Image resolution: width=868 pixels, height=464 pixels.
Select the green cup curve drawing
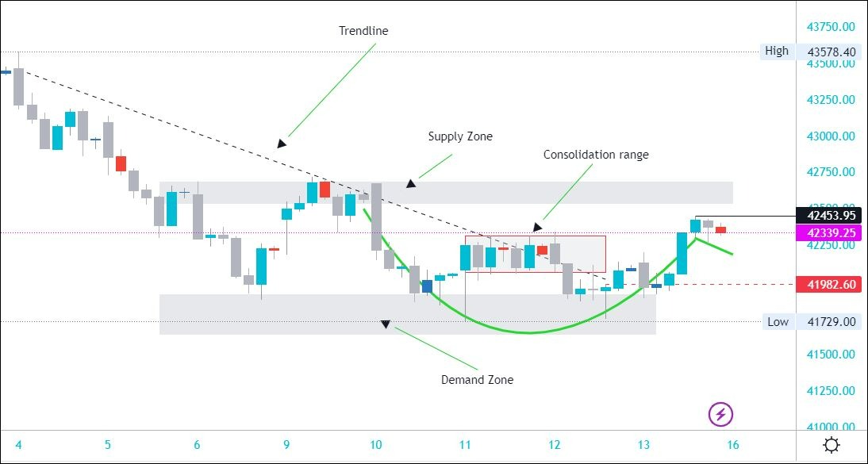click(x=528, y=332)
